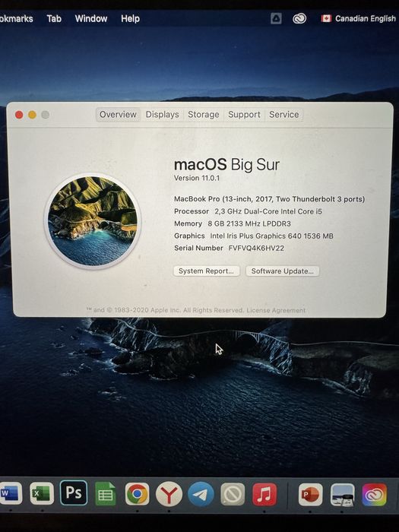
Task: Open Yandex Browser in the Dock
Action: coord(169,494)
